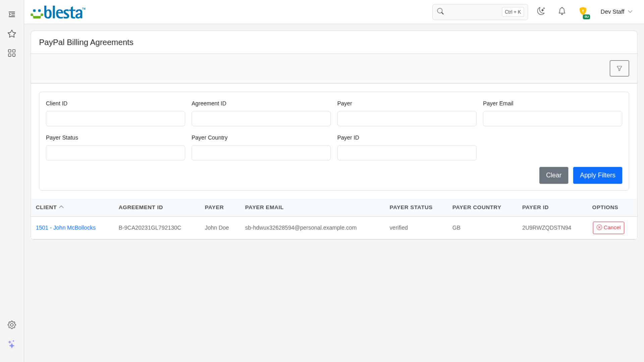Open client 1501 - John McBollocks
The width and height of the screenshot is (644, 362).
coord(66,228)
